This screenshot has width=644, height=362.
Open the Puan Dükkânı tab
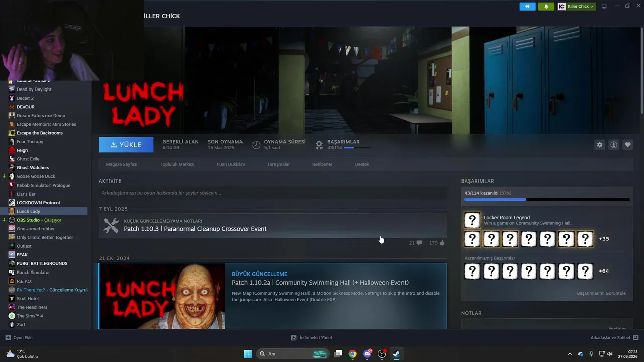[230, 164]
